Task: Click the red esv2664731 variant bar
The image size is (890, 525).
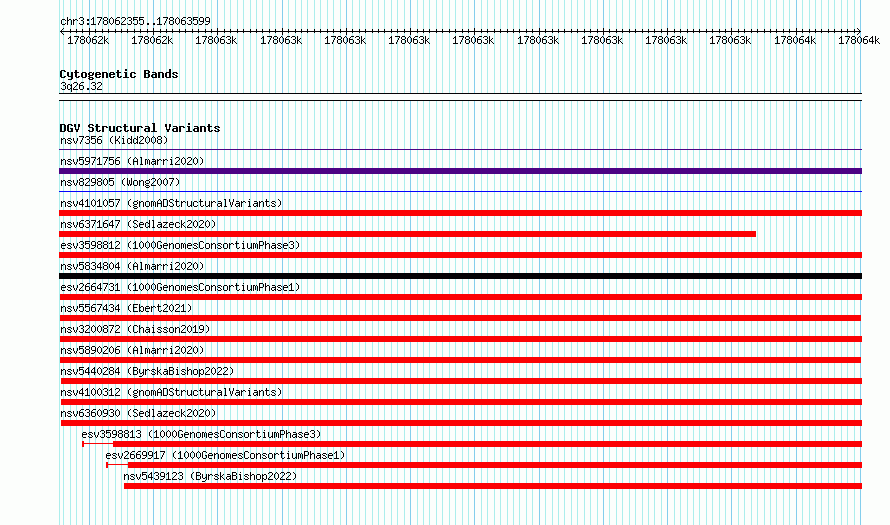Action: click(460, 297)
